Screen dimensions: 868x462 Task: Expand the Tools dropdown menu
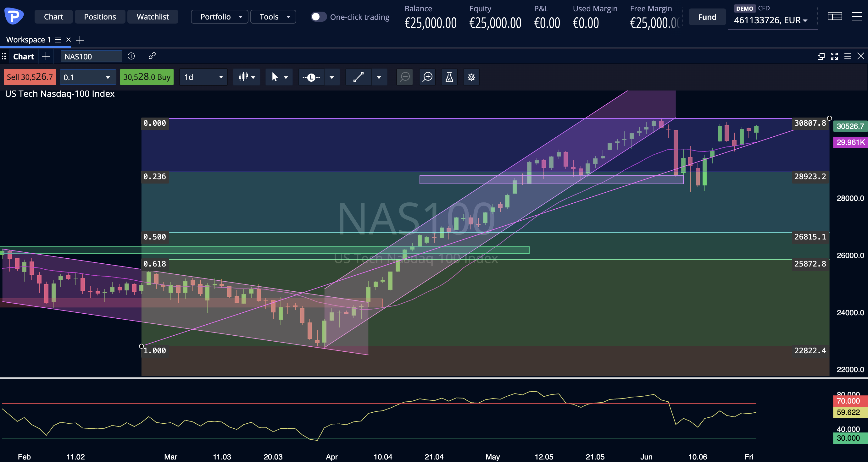click(x=273, y=16)
